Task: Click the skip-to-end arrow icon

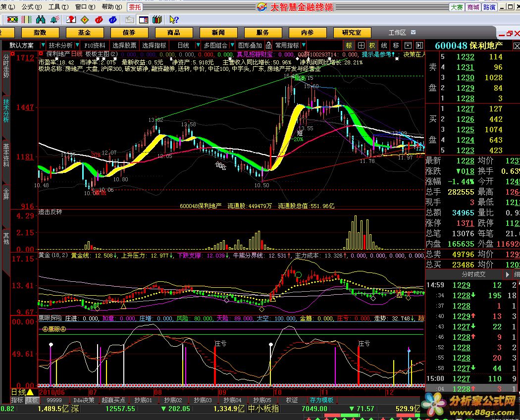Action: pyautogui.click(x=419, y=46)
